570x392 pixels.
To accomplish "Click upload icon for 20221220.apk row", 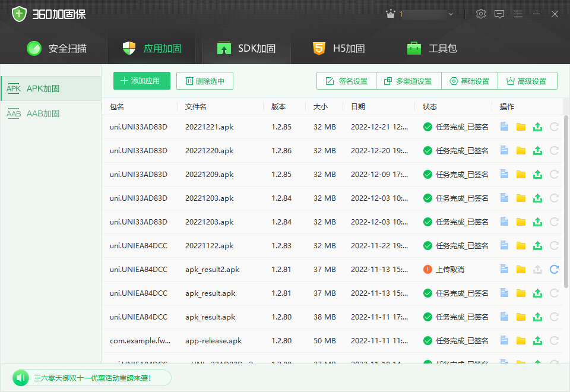I will [537, 150].
